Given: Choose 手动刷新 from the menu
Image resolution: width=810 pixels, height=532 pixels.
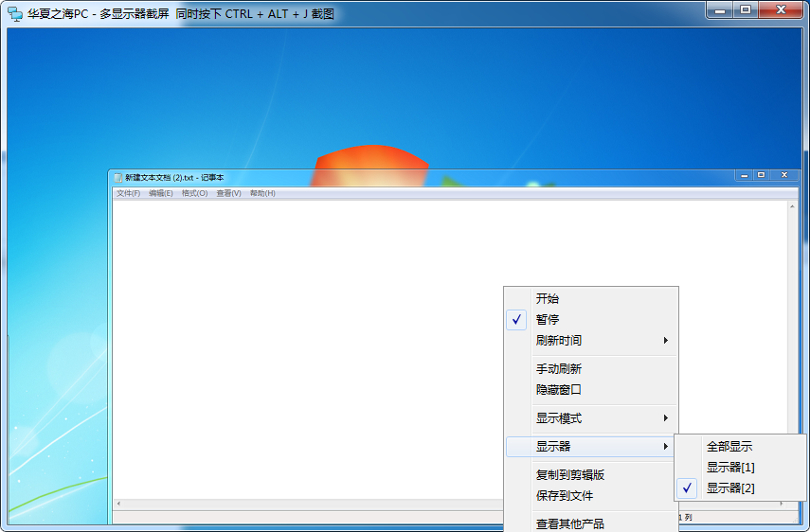Looking at the screenshot, I should click(559, 369).
